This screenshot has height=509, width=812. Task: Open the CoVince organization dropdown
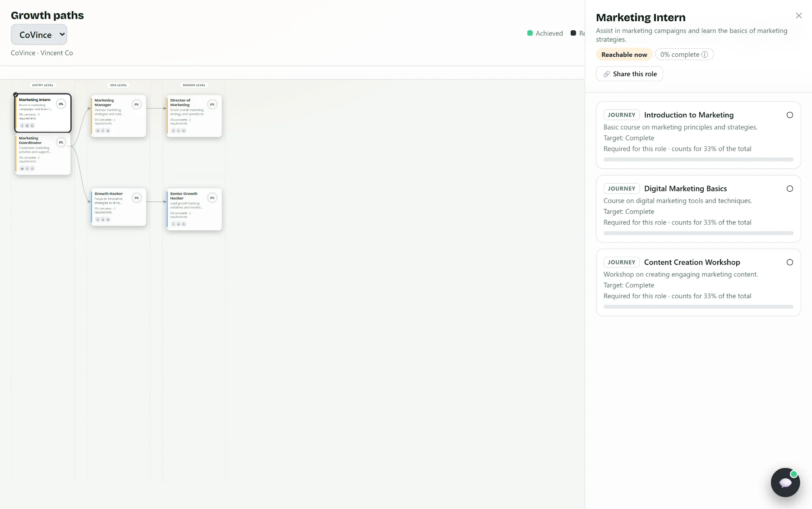pyautogui.click(x=39, y=35)
